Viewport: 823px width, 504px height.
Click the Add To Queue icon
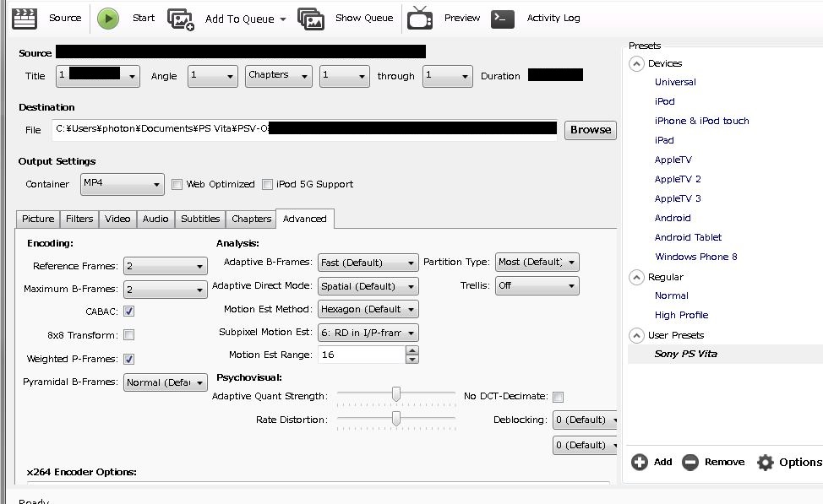pyautogui.click(x=181, y=19)
